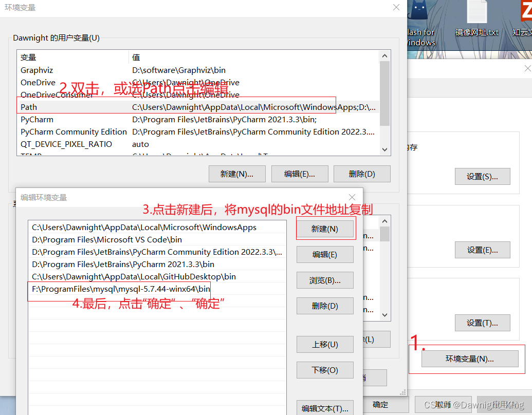This screenshot has width=532, height=415.
Task: Click the 值 column header
Action: pyautogui.click(x=254, y=58)
